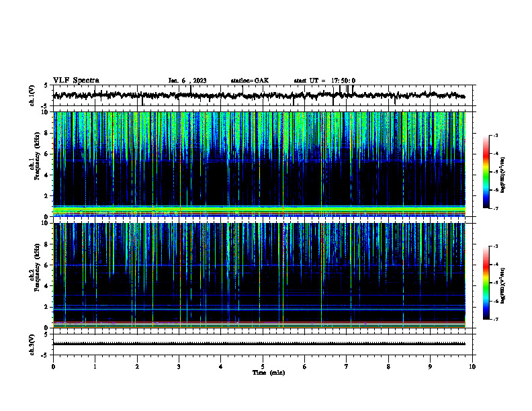Click the red horizontal band at bottom of ch.2 spectrogram
The height and width of the screenshot is (411, 532).
click(259, 322)
